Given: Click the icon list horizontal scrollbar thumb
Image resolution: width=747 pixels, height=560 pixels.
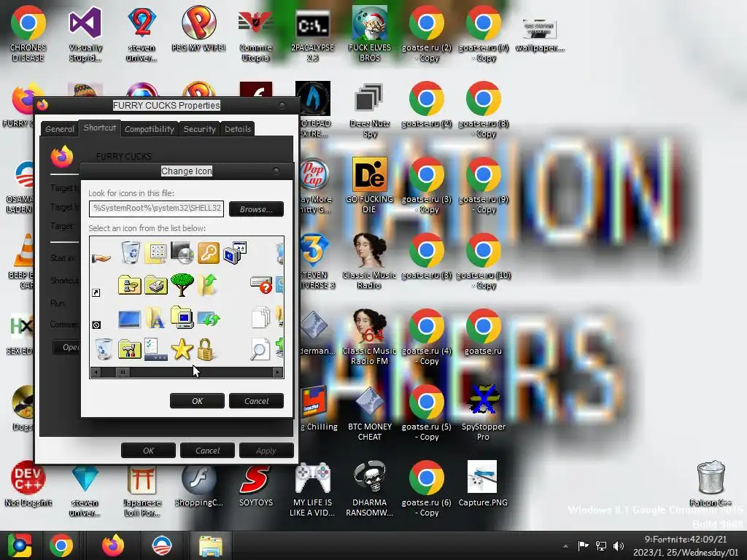Looking at the screenshot, I should pos(123,372).
